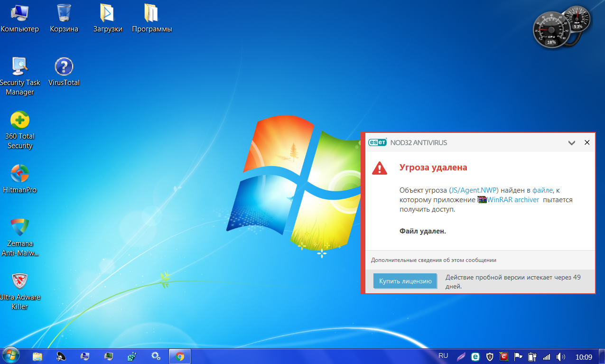Open Дополнительные сведения об этом сообщении
The image size is (605, 364).
coord(434,260)
